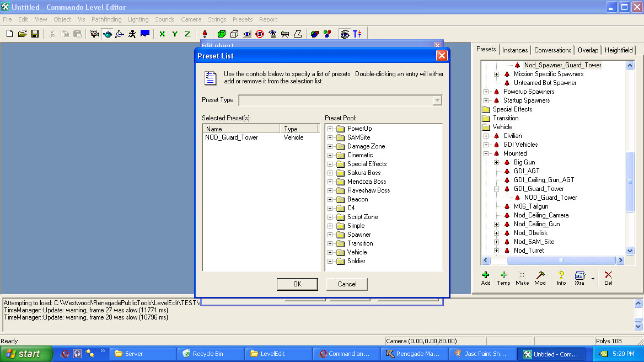Click the Info question mark icon
Screen dimensions: 644x362
(561, 278)
